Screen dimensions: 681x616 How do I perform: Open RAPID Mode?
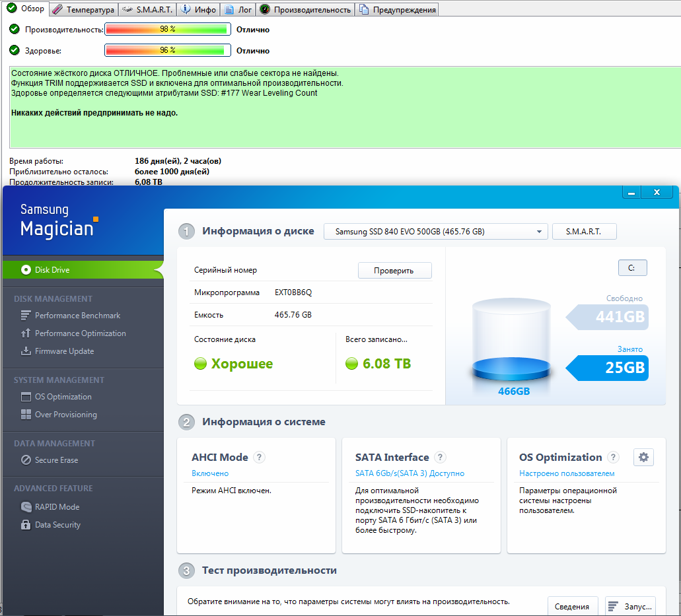[57, 507]
